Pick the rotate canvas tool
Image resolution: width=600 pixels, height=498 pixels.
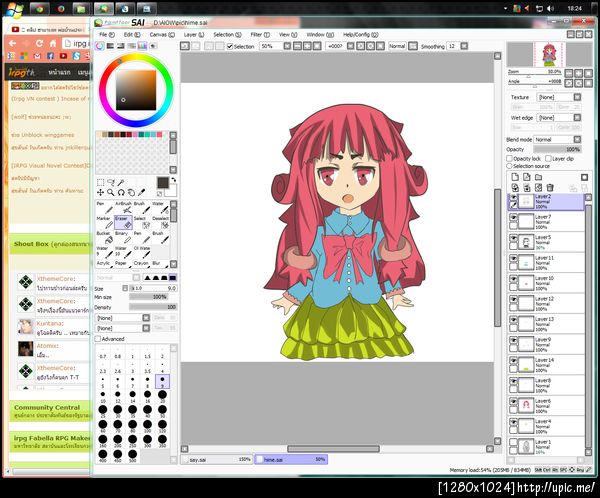[121, 193]
